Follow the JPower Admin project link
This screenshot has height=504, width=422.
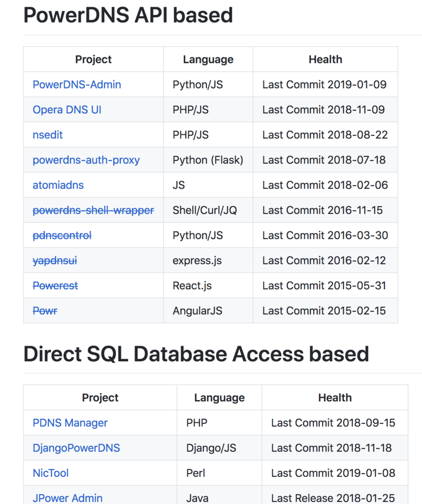tap(67, 498)
